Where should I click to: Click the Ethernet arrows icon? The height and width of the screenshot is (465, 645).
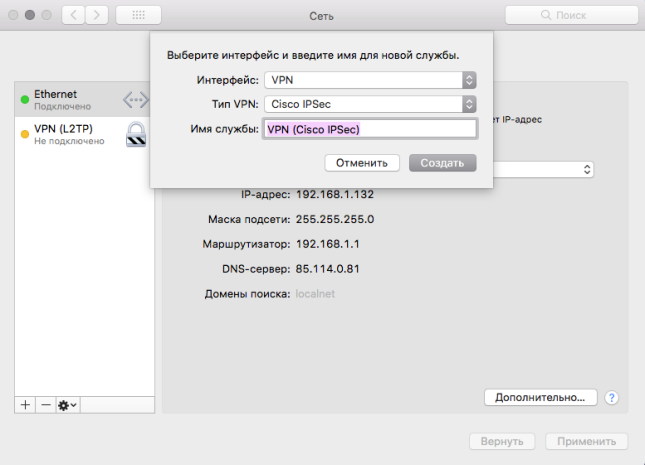135,100
